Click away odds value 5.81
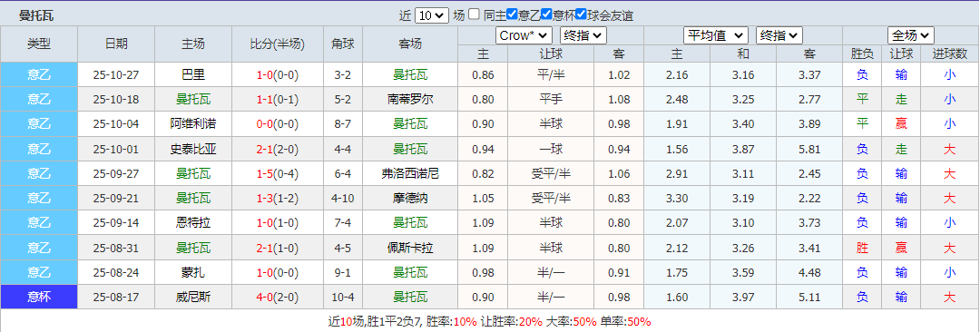This screenshot has height=332, width=980. tap(809, 149)
